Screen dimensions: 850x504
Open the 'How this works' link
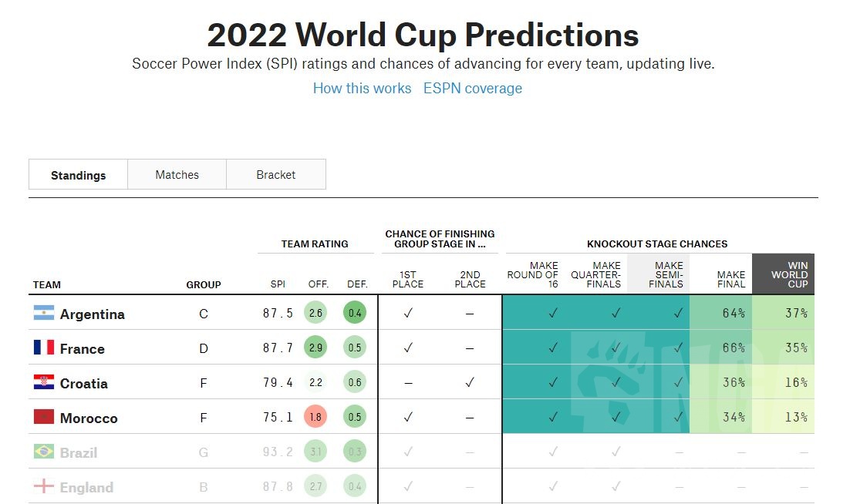pos(362,88)
